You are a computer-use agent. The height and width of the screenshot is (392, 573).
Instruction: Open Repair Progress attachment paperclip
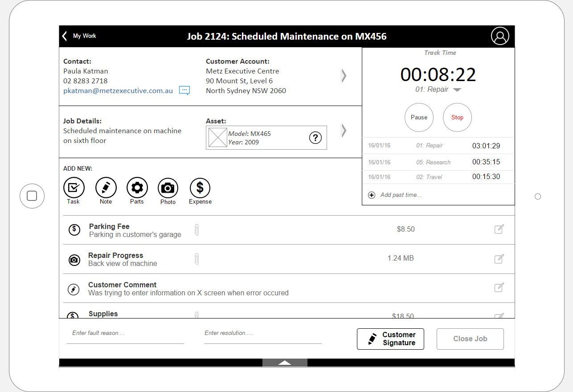[196, 259]
